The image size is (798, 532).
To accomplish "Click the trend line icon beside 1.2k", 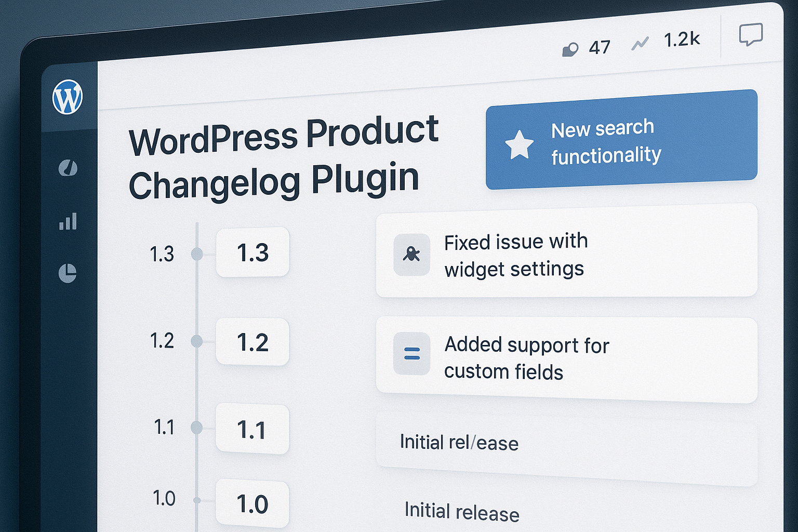I will (640, 44).
